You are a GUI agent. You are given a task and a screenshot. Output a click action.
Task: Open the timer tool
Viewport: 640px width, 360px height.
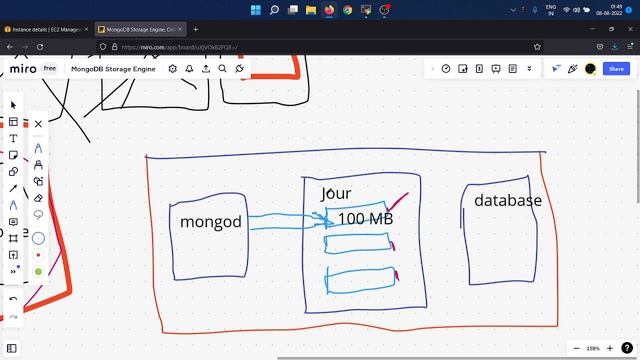pyautogui.click(x=446, y=69)
